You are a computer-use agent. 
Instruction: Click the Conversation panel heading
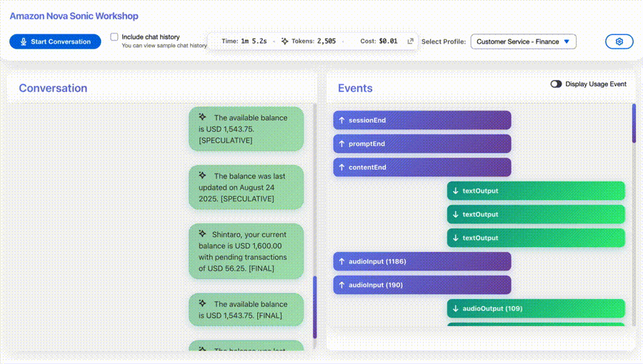point(53,88)
